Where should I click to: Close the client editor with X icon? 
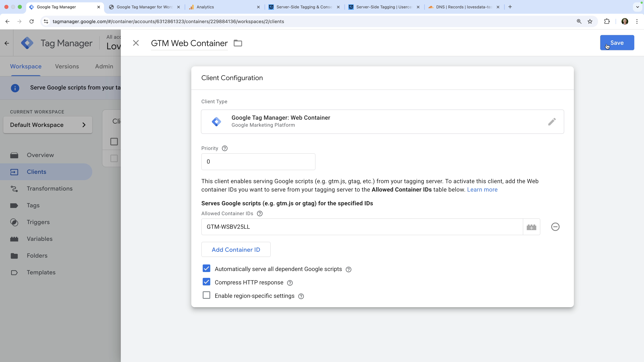136,43
